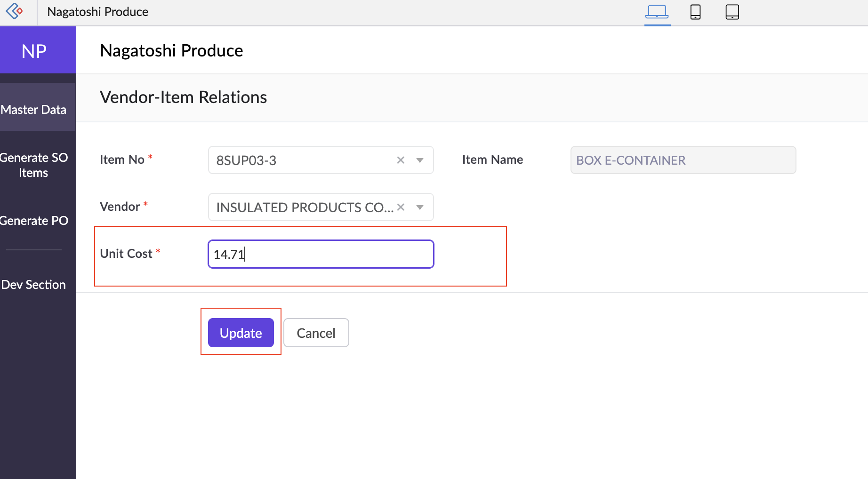Clear the Item No selection
This screenshot has width=868, height=479.
[401, 160]
